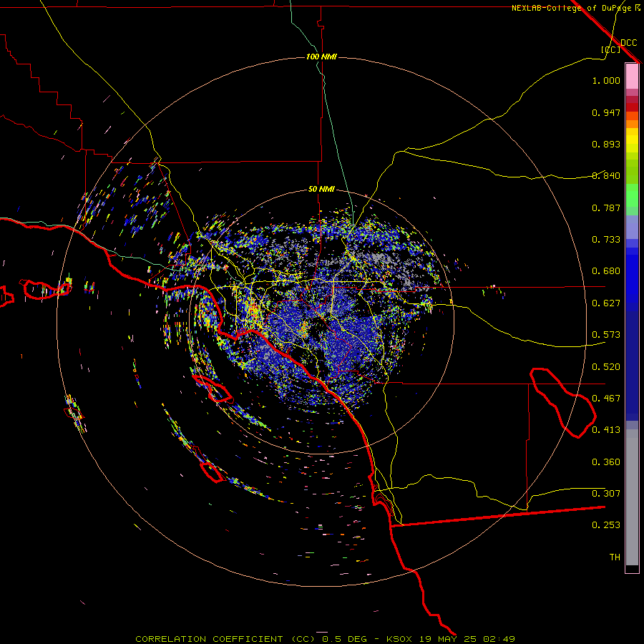
Task: Click the 0.360 scale value
Action: coord(606,462)
